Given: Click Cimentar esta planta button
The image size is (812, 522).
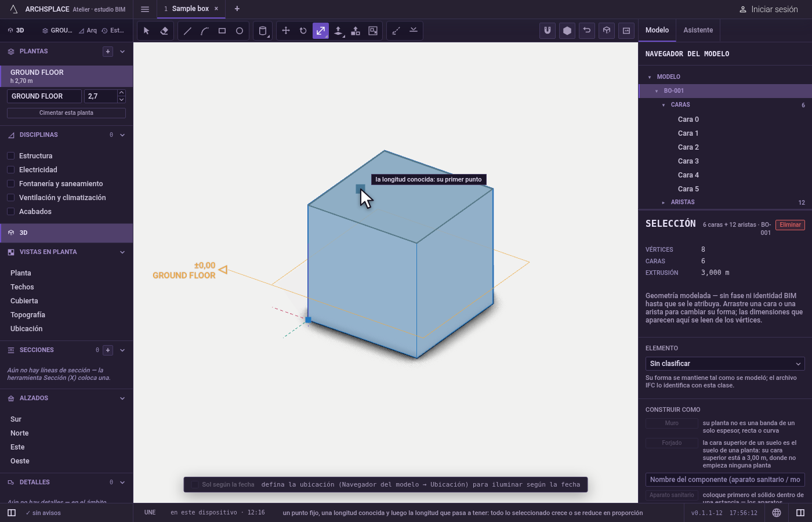Looking at the screenshot, I should tap(66, 113).
